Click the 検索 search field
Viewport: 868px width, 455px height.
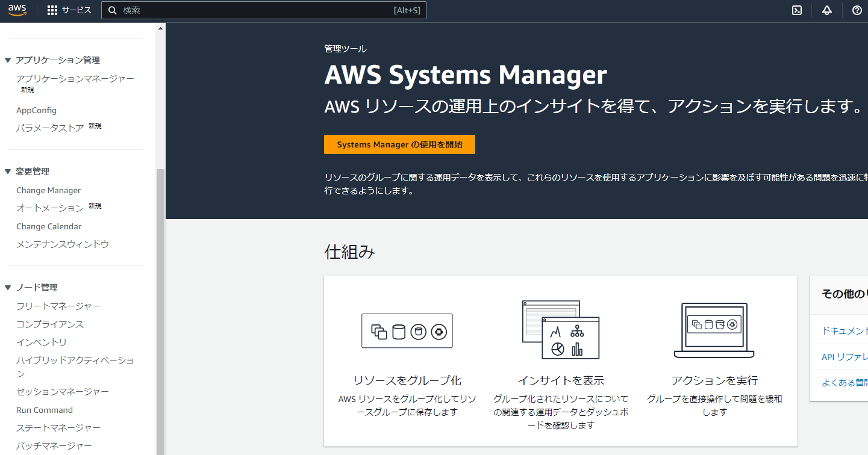(x=264, y=10)
